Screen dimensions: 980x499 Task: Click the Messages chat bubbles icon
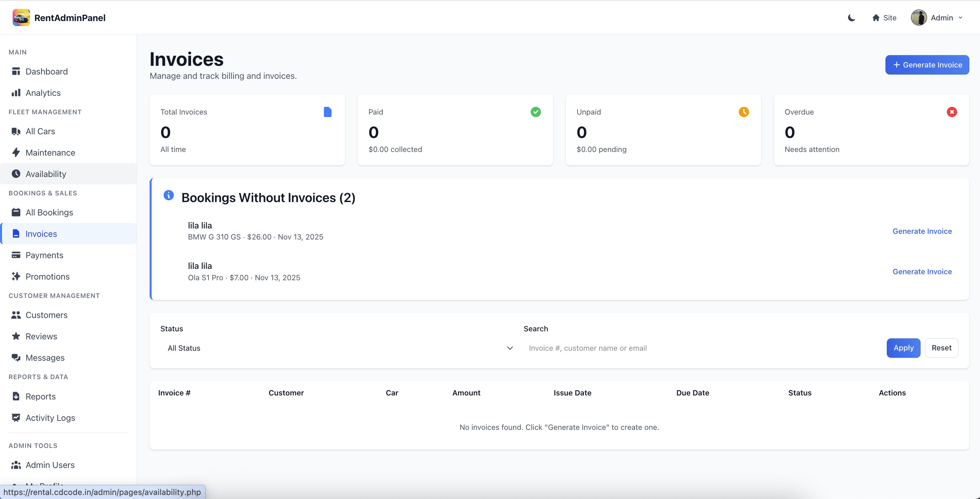click(x=16, y=357)
